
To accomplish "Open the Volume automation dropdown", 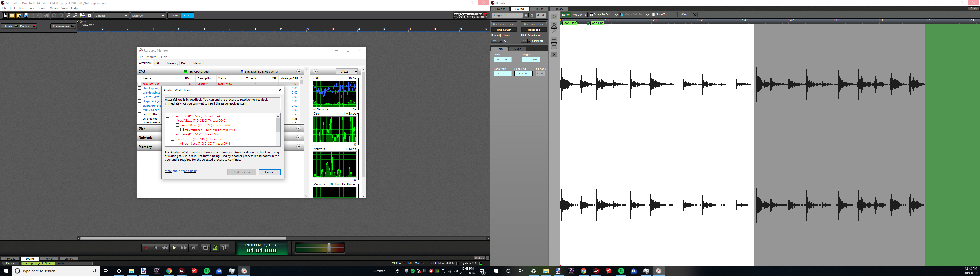I will (x=111, y=16).
